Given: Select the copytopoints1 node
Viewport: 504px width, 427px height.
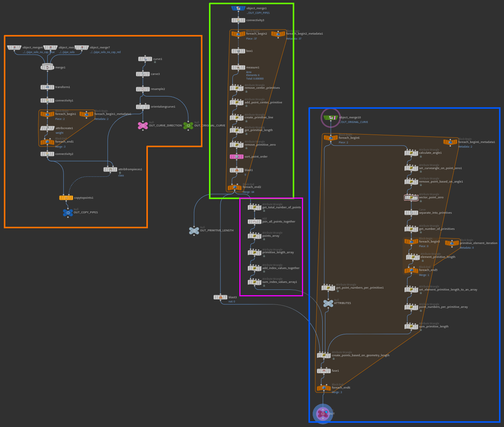Looking at the screenshot, I should (66, 198).
